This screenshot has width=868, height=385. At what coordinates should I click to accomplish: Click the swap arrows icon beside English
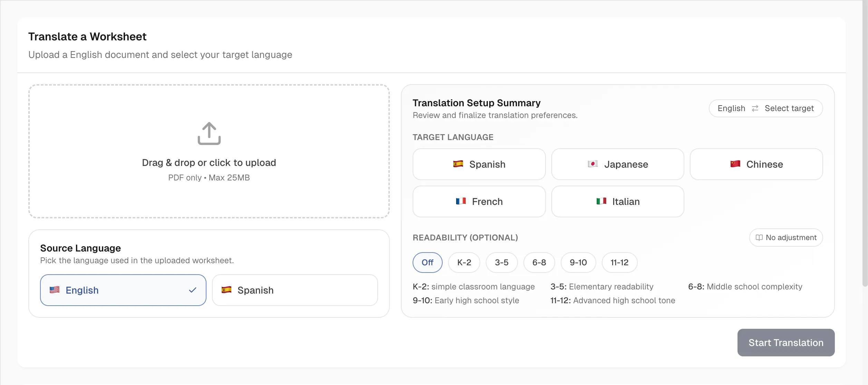(755, 108)
